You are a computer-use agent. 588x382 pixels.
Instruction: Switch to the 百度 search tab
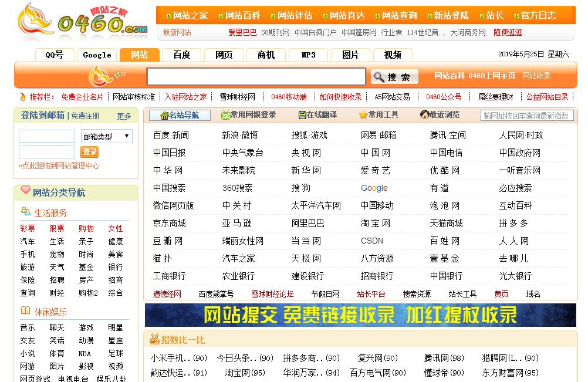182,55
